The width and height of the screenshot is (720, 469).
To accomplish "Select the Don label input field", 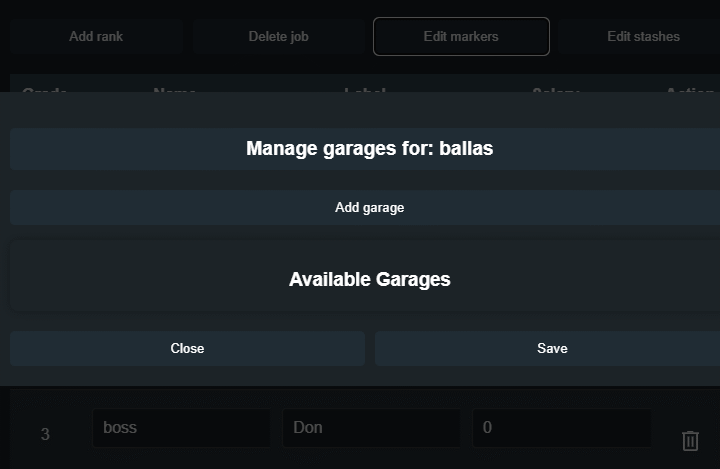I will (371, 428).
